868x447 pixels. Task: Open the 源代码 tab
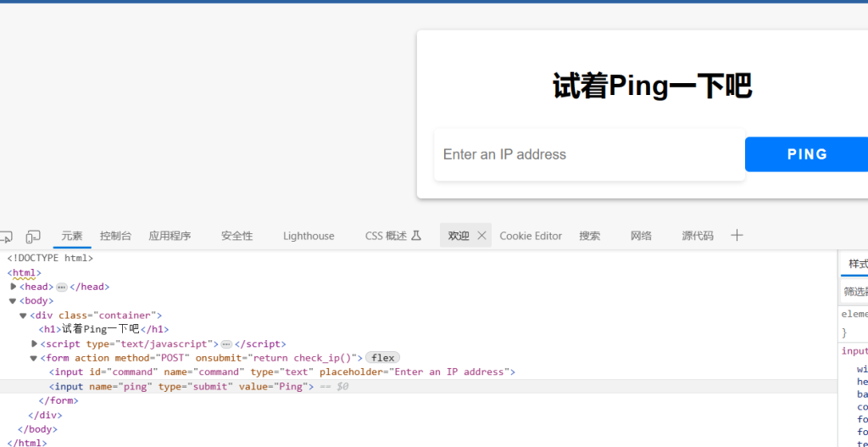click(x=698, y=236)
